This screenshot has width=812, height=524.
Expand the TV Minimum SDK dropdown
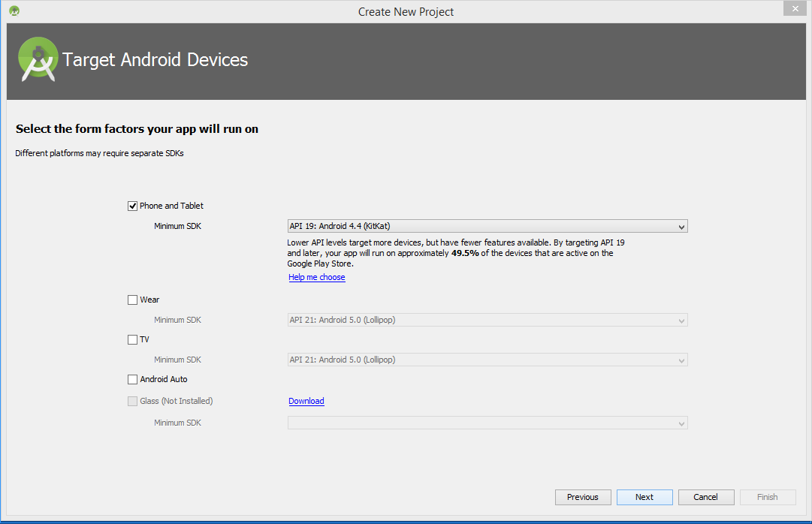(488, 360)
